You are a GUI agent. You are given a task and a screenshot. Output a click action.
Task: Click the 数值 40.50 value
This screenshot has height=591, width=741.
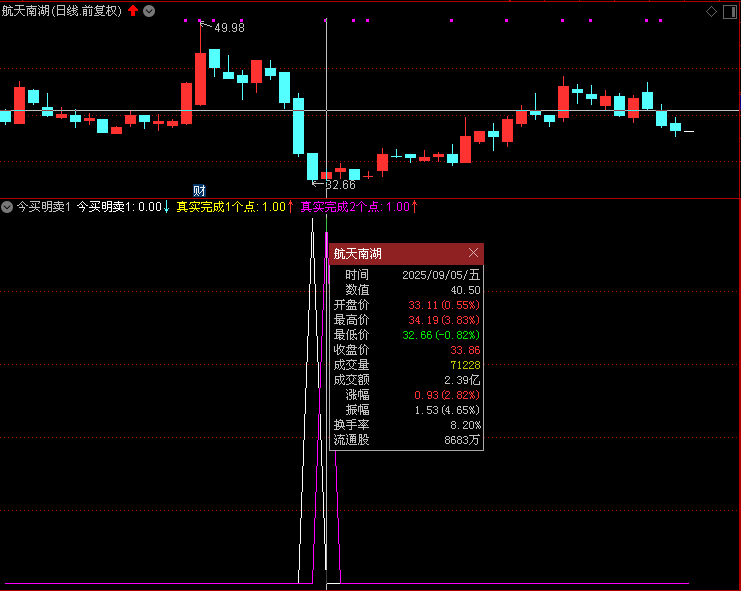(x=465, y=290)
